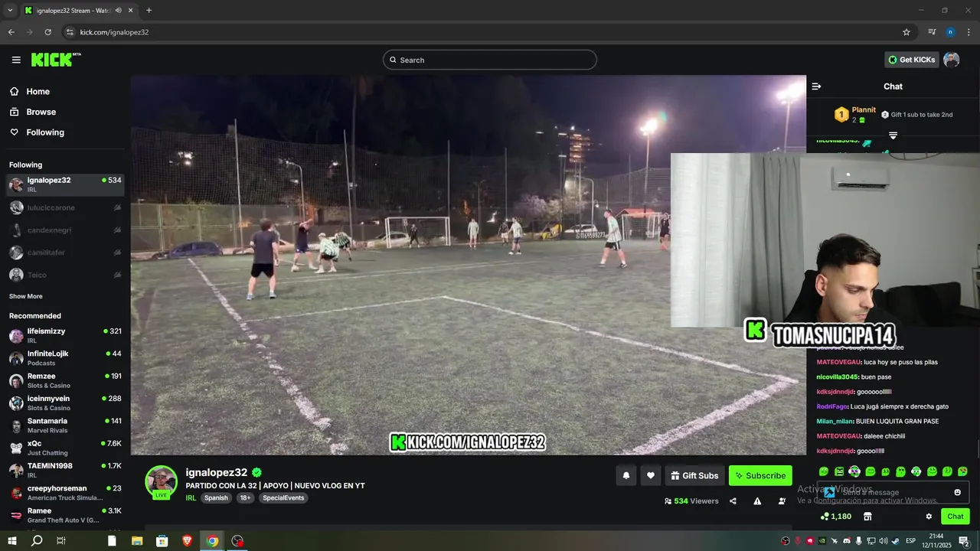Bookmark this page star icon
The image size is (980, 551).
click(x=906, y=32)
